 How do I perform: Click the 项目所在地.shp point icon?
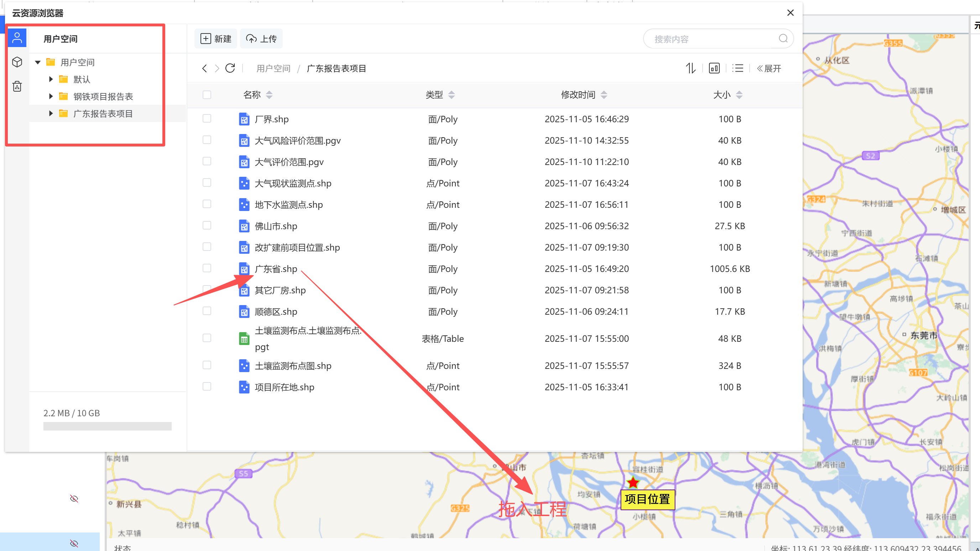click(244, 387)
